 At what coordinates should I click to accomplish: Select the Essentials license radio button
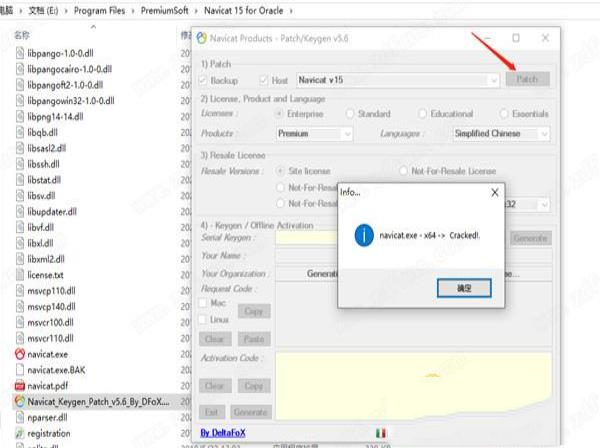tap(504, 114)
